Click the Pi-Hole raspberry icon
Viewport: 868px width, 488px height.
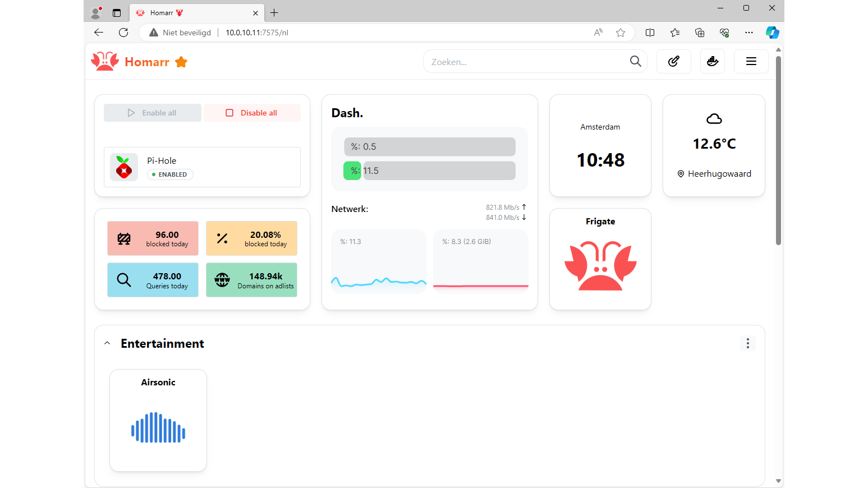(x=123, y=167)
